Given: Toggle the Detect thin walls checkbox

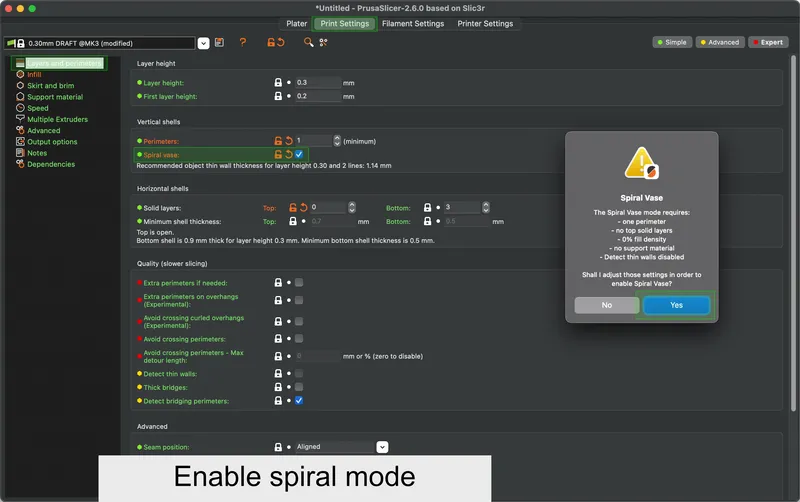Looking at the screenshot, I should pyautogui.click(x=299, y=373).
